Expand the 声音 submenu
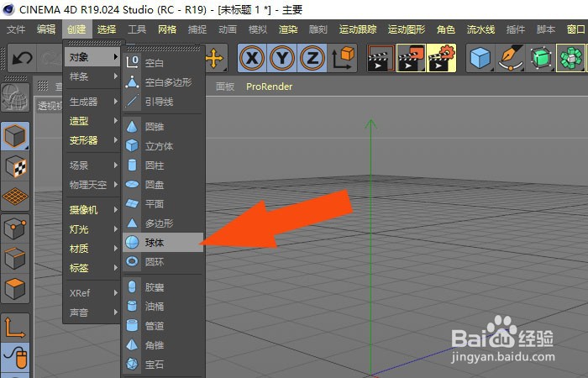 pyautogui.click(x=92, y=312)
